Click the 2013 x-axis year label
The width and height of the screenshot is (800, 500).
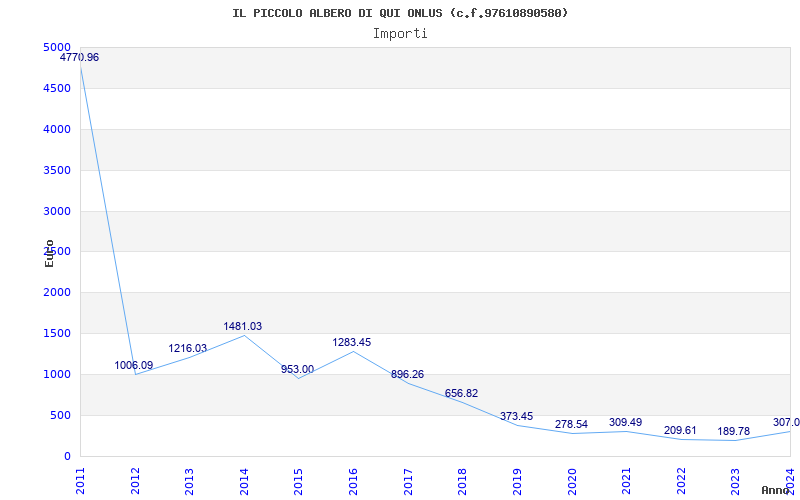point(190,482)
